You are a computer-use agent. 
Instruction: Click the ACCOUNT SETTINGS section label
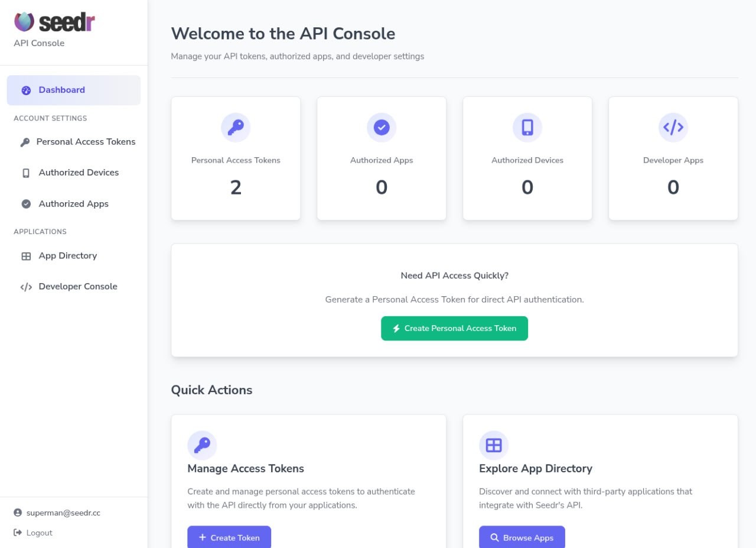[x=50, y=118]
